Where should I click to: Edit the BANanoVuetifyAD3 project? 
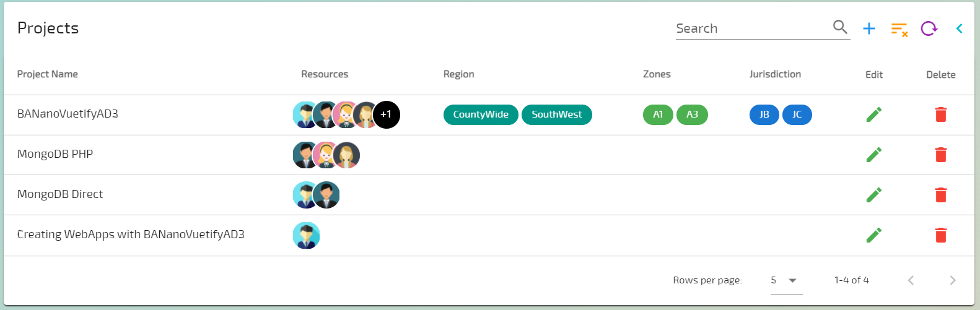pyautogui.click(x=874, y=114)
